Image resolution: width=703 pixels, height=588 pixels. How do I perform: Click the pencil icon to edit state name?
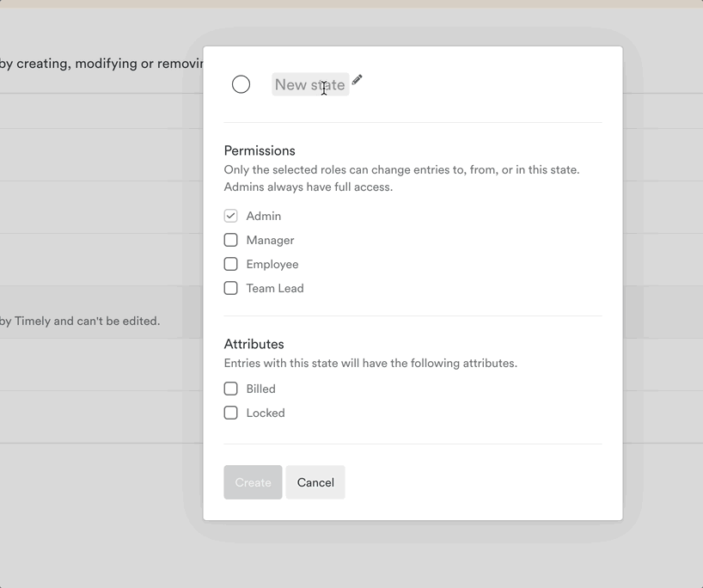357,82
